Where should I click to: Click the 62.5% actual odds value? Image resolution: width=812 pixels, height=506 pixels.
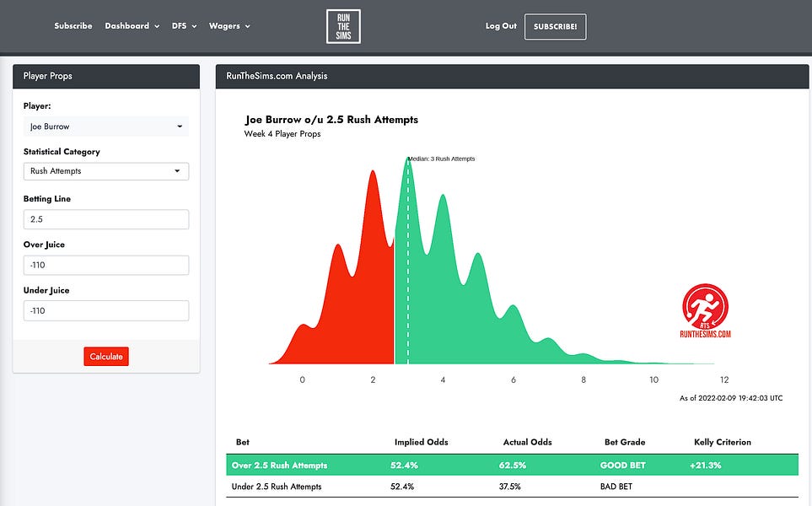click(512, 465)
